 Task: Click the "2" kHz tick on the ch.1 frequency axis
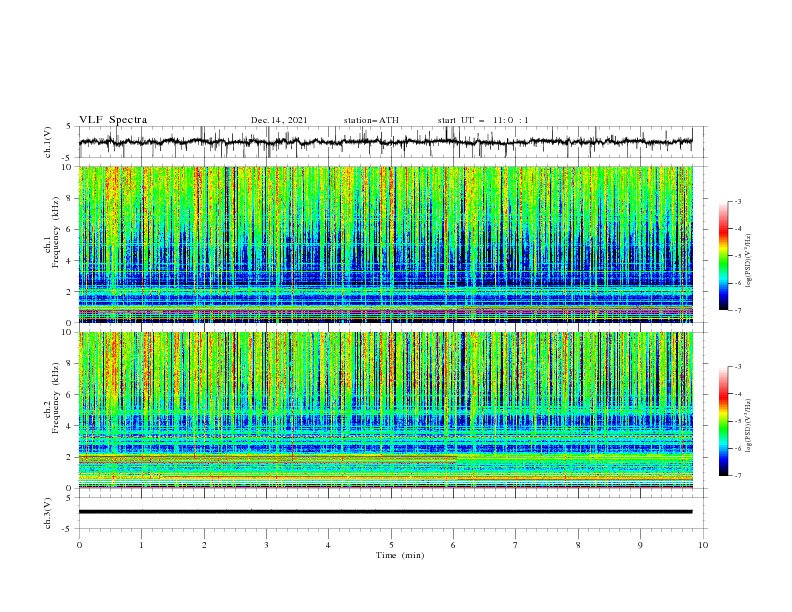[71, 291]
